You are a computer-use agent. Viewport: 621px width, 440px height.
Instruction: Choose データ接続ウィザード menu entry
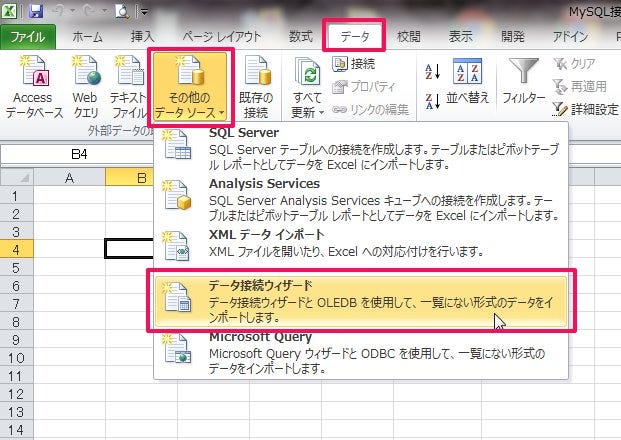pos(361,301)
